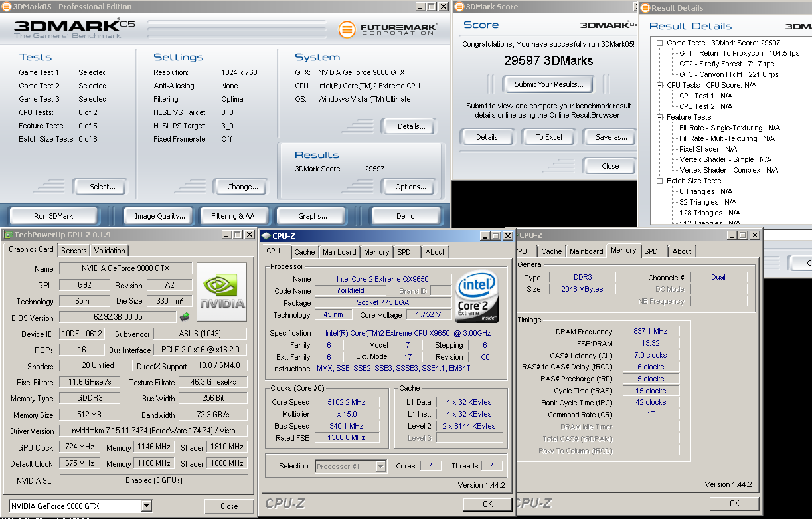Open the Processor #1 selection dropdown

[380, 467]
